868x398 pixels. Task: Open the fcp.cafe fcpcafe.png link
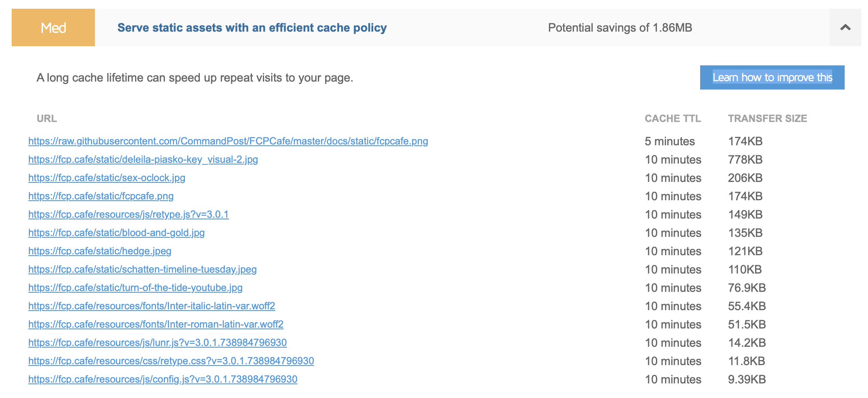click(x=100, y=196)
